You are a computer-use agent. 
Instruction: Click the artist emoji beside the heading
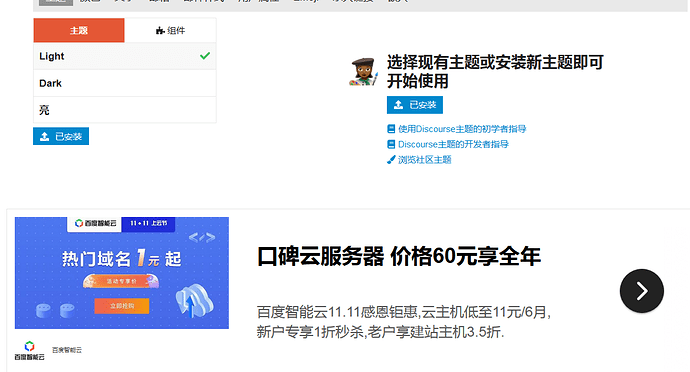click(x=363, y=72)
